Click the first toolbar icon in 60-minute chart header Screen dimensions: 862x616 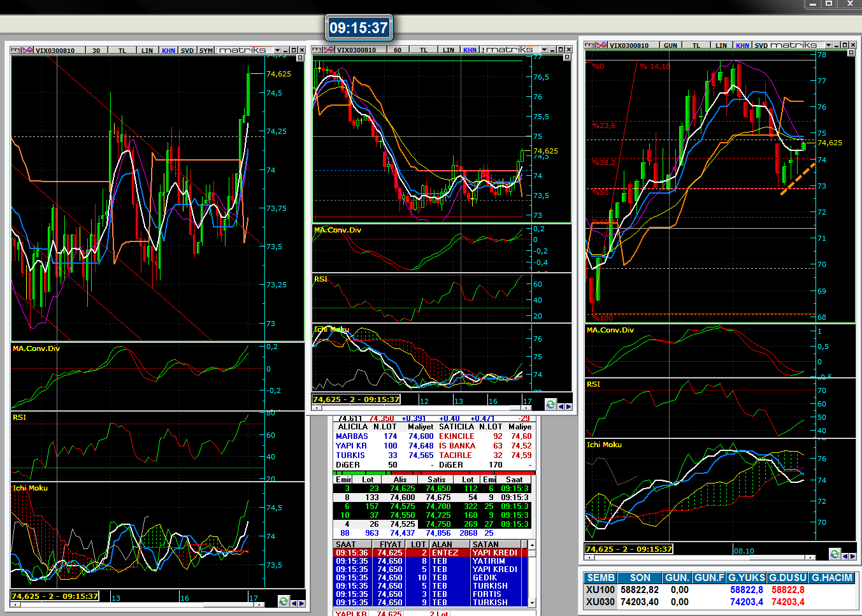[x=319, y=50]
